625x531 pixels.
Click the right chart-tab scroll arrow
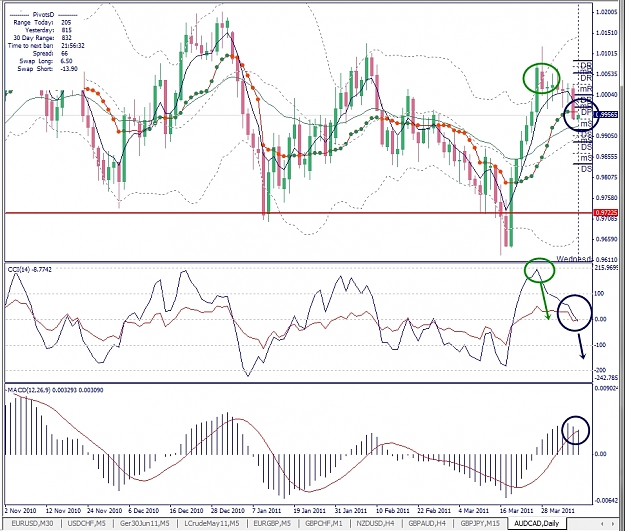[613, 523]
